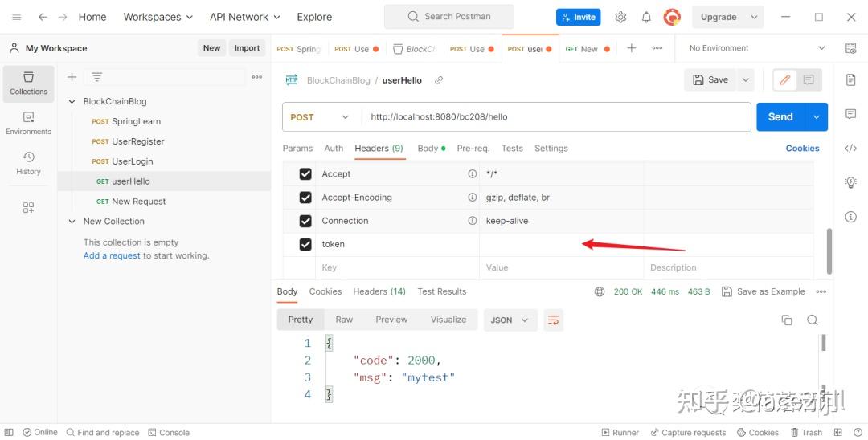Open the settings gear icon
The width and height of the screenshot is (868, 440).
(x=620, y=17)
